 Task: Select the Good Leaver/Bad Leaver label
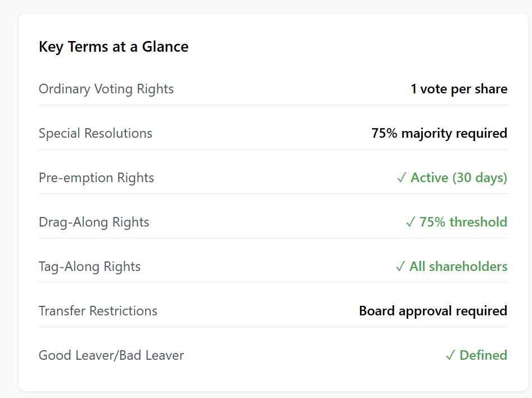coord(111,355)
